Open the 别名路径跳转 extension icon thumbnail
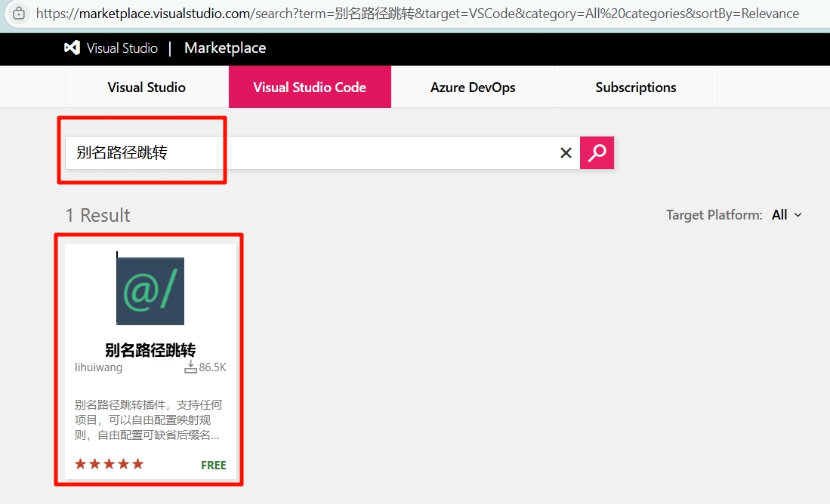Screen dimensions: 830x504 pos(150,290)
